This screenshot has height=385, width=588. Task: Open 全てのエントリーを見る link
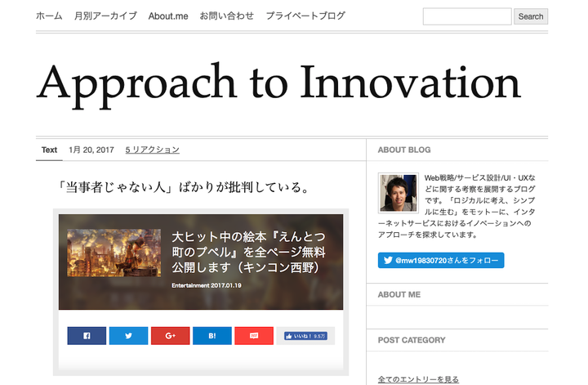(x=418, y=379)
